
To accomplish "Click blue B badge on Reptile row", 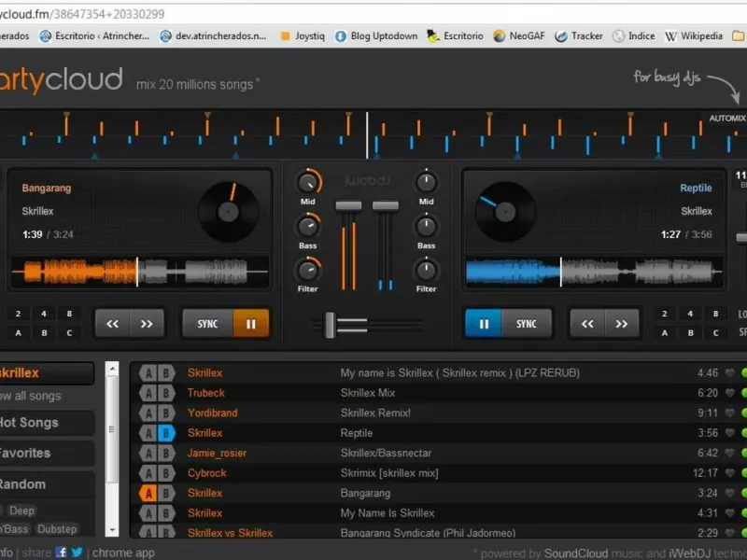I will 166,433.
